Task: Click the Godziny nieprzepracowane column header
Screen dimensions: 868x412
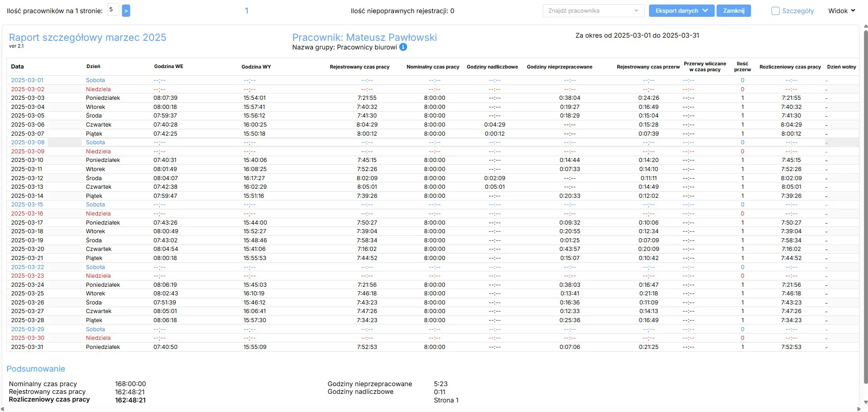Action: [x=560, y=67]
